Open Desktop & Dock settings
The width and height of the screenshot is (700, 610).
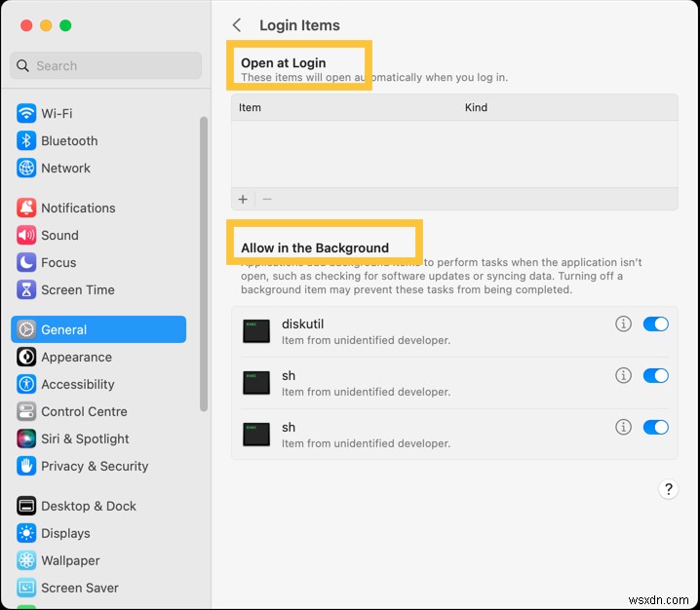tap(98, 506)
